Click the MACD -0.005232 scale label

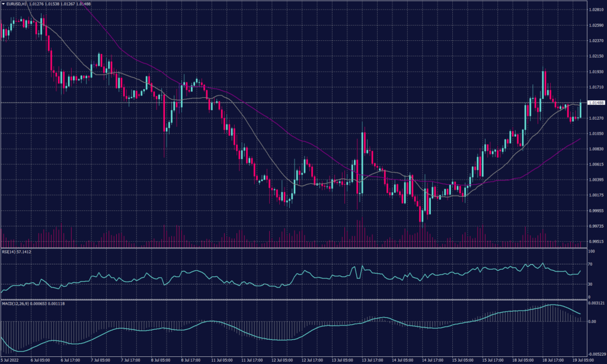[x=597, y=353]
